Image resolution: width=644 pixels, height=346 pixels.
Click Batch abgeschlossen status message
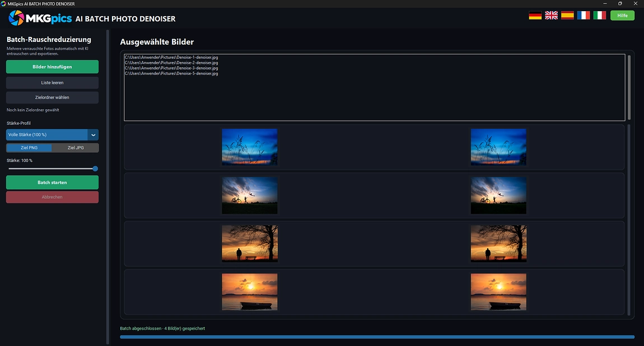pos(162,328)
